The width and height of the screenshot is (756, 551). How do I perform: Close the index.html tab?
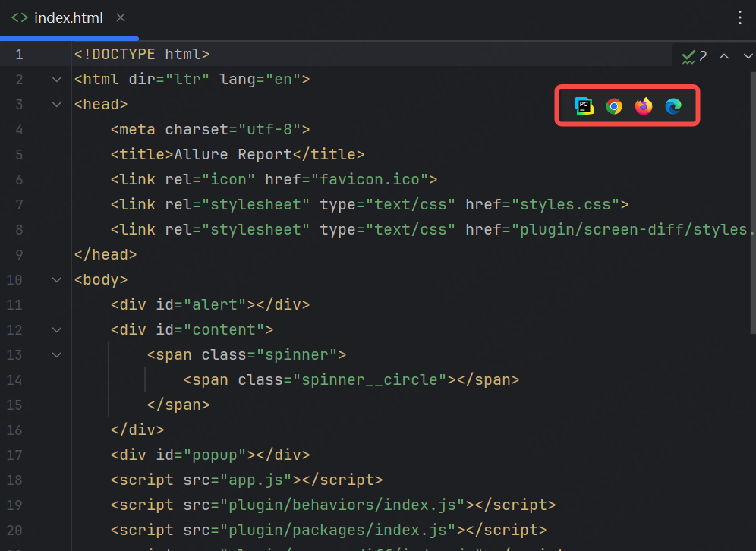[121, 18]
